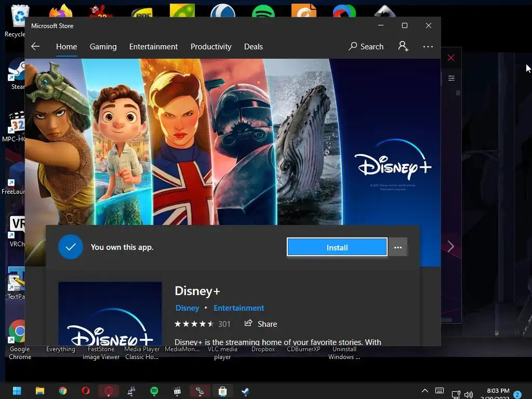Open the account sign-in person icon
532x399 pixels.
tap(403, 46)
